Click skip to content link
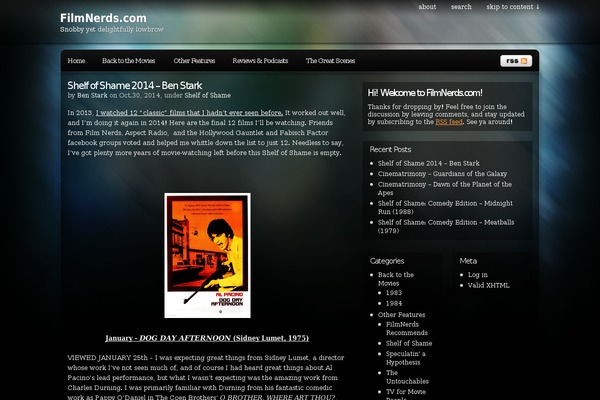 513,7
